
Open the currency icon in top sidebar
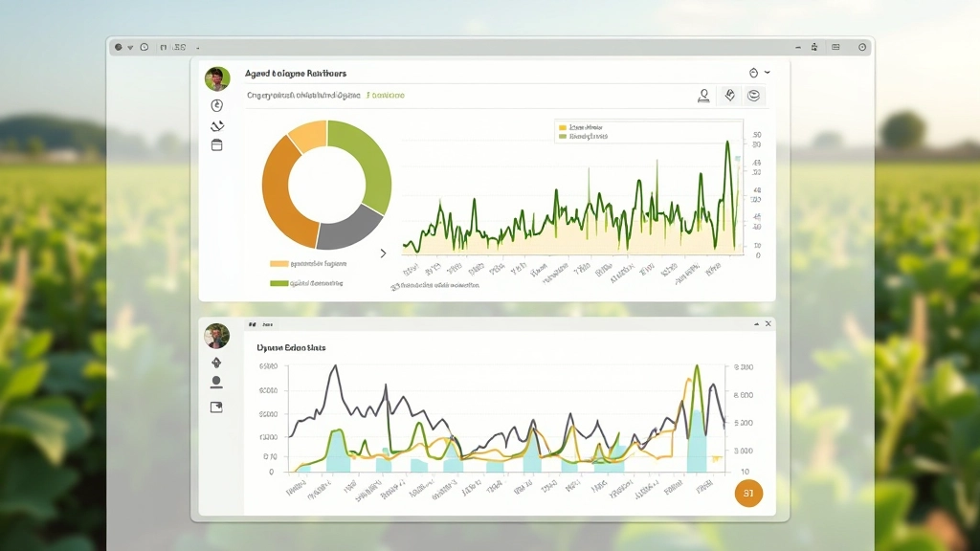[x=216, y=106]
